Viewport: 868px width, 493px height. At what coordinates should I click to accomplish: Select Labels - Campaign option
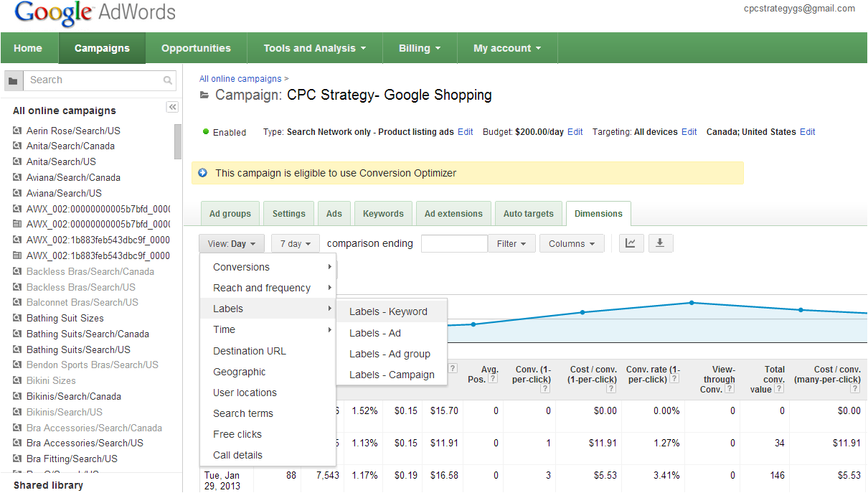[392, 375]
